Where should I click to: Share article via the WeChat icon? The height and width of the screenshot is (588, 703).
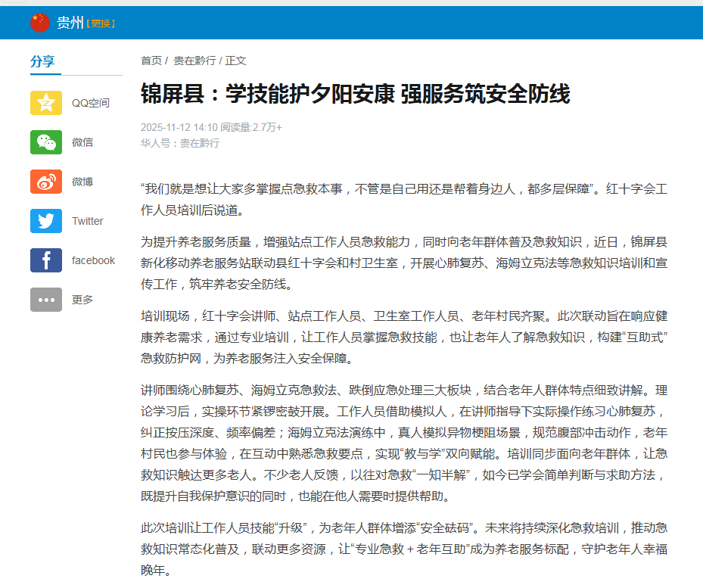[x=46, y=142]
